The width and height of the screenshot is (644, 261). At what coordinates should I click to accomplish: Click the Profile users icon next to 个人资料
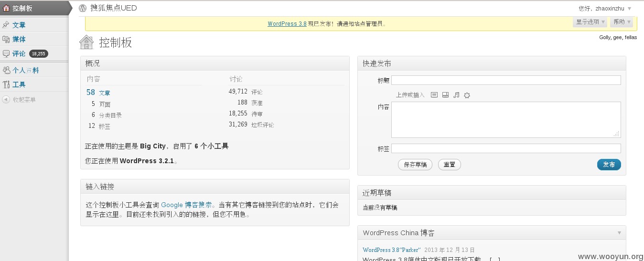point(6,70)
